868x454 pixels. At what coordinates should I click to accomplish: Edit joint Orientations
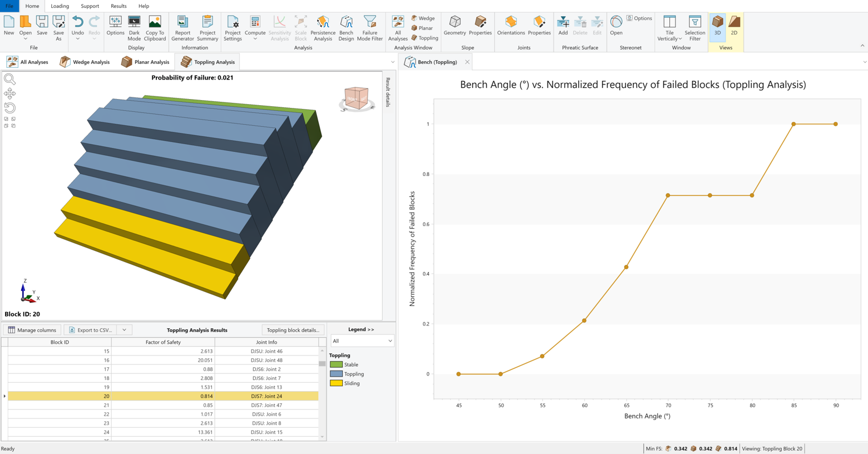pos(511,26)
